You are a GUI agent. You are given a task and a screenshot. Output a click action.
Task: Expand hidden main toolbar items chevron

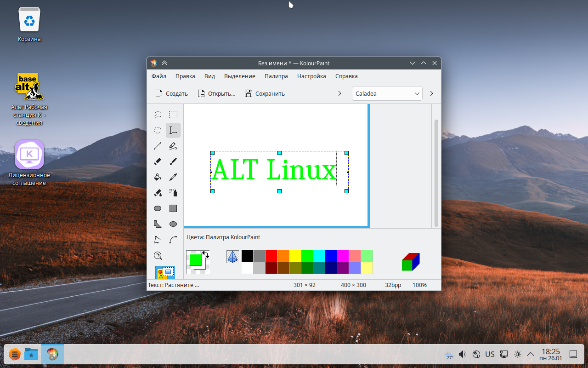click(339, 93)
